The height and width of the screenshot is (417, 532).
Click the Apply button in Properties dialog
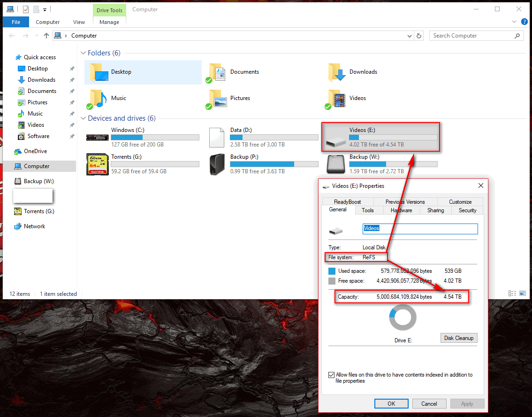(467, 404)
